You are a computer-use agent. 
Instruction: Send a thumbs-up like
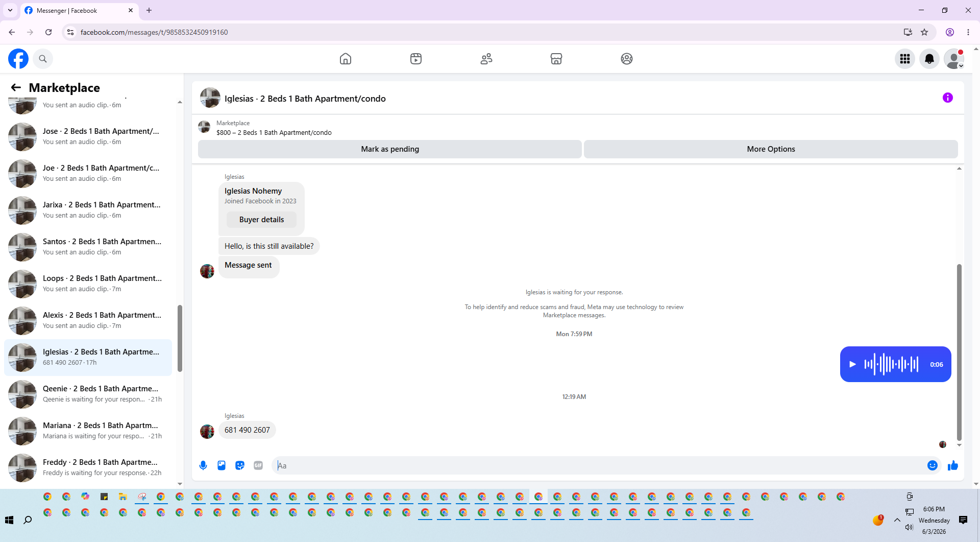tap(953, 465)
